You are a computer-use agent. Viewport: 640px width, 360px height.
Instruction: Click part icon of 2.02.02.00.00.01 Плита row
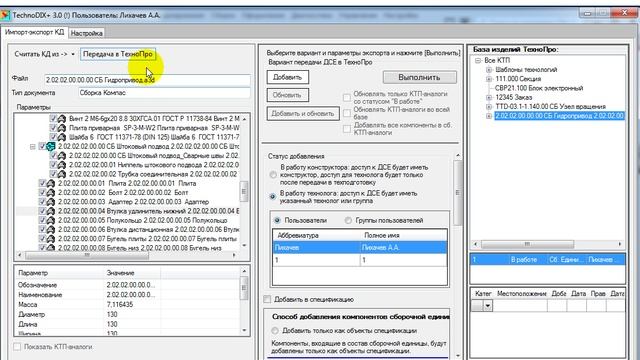click(51, 183)
